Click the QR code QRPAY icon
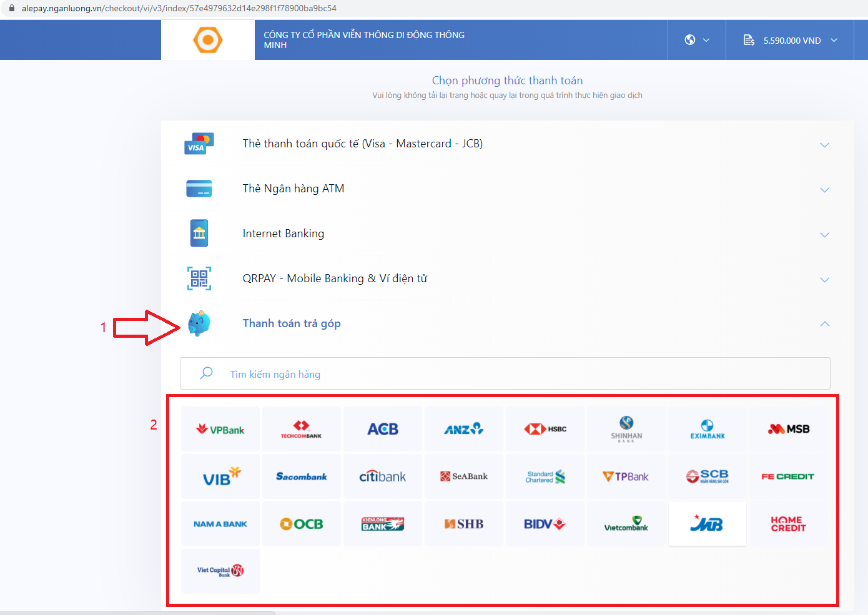 point(199,278)
